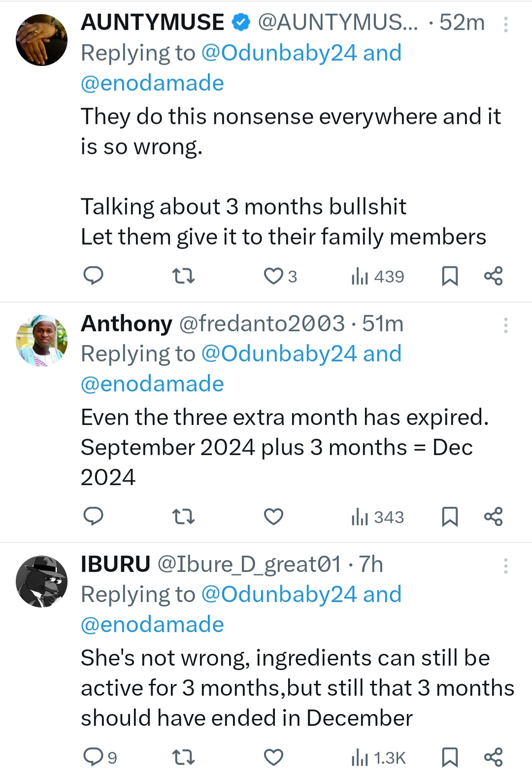The image size is (532, 781).
Task: Like Anthony's tweet
Action: point(273,517)
